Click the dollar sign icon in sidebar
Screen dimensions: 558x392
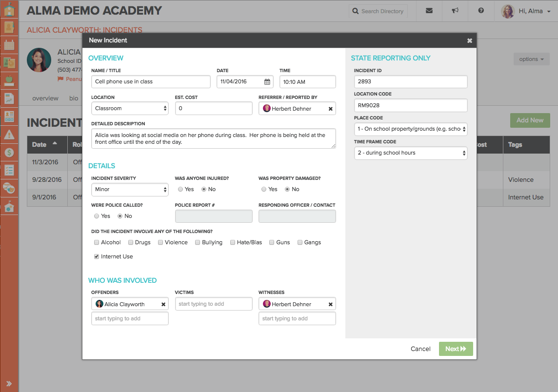tap(9, 153)
